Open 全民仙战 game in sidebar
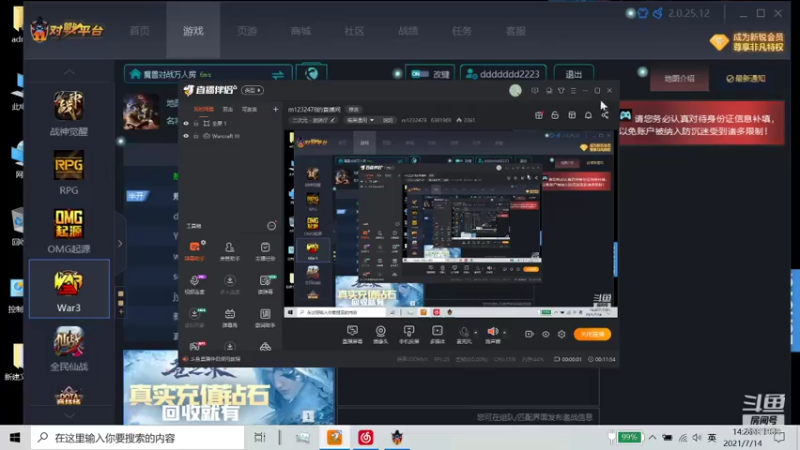 69,348
